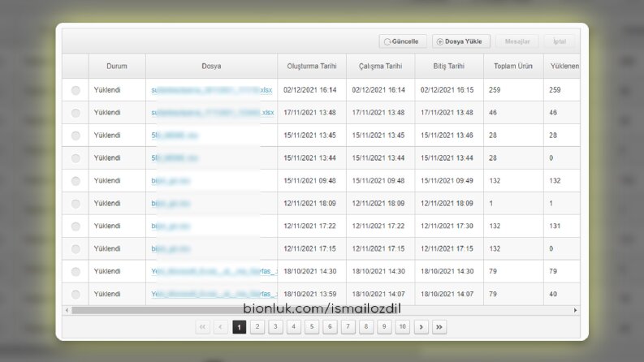Select radio for 12/11/2021 17:15 row
Screen dimensions: 644x362
[x=76, y=249]
